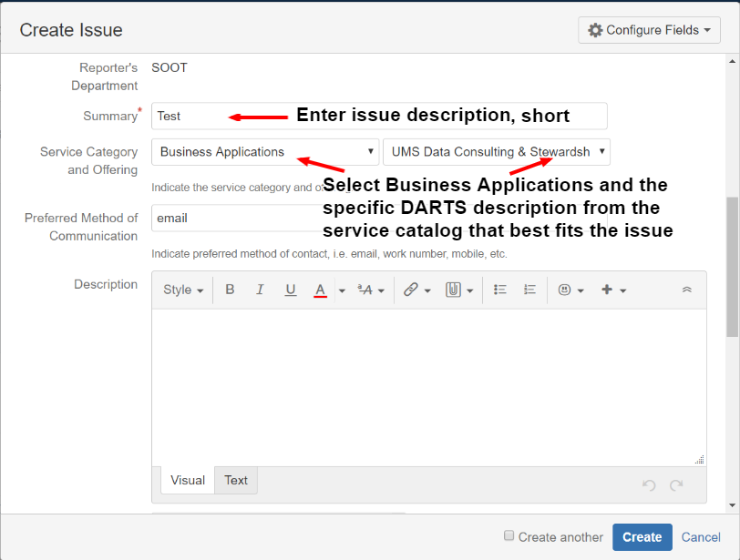Click the insert link icon
Screen dimensions: 740x560
coord(411,290)
